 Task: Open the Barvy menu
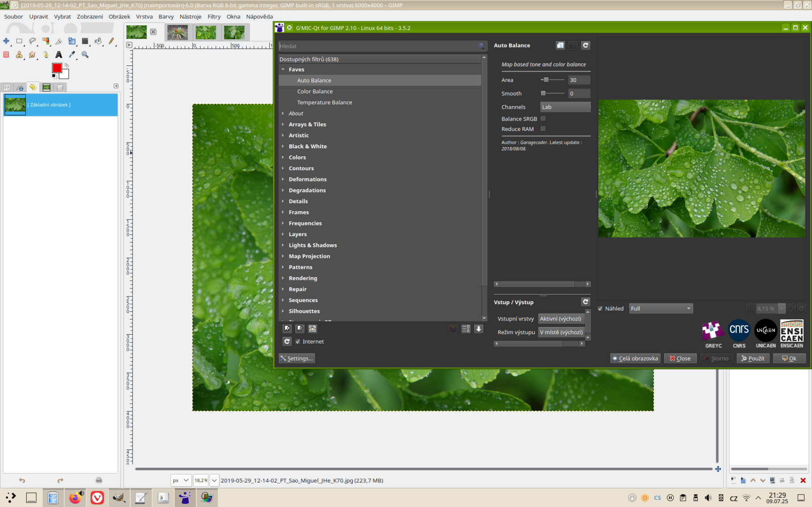pyautogui.click(x=166, y=16)
